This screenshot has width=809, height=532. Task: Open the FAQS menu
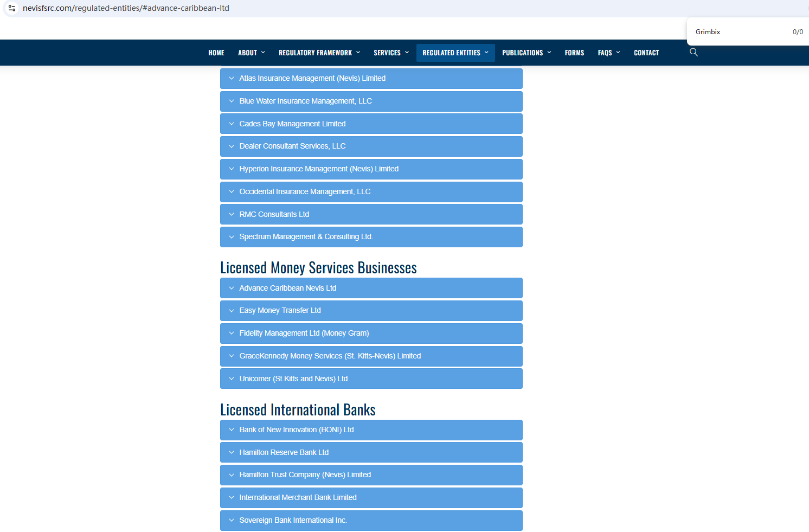[x=609, y=53]
